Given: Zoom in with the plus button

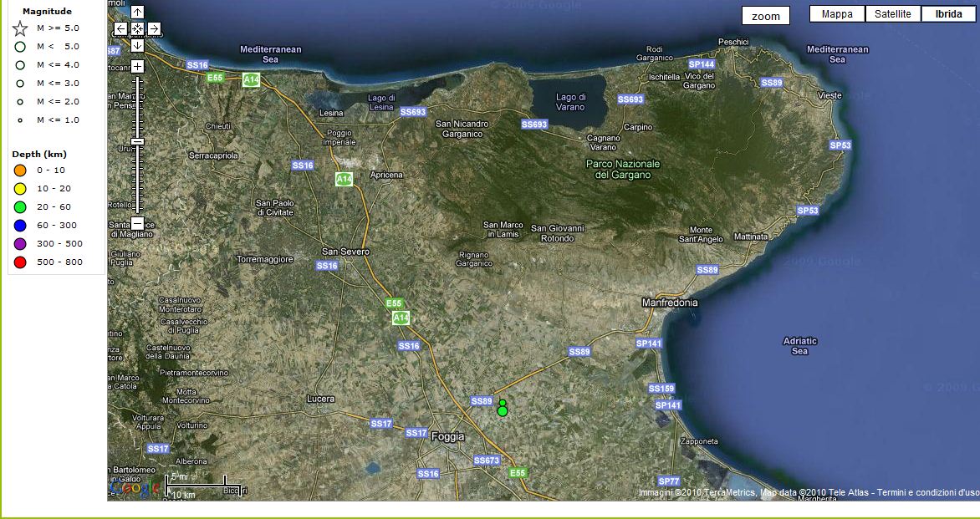Looking at the screenshot, I should pyautogui.click(x=137, y=66).
